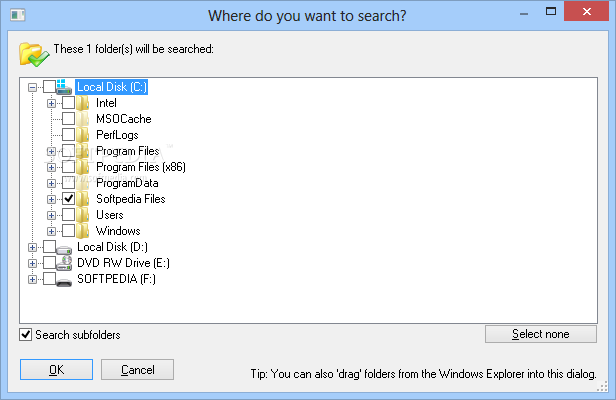
Task: Check the Program Files folder checkbox
Action: (x=68, y=151)
